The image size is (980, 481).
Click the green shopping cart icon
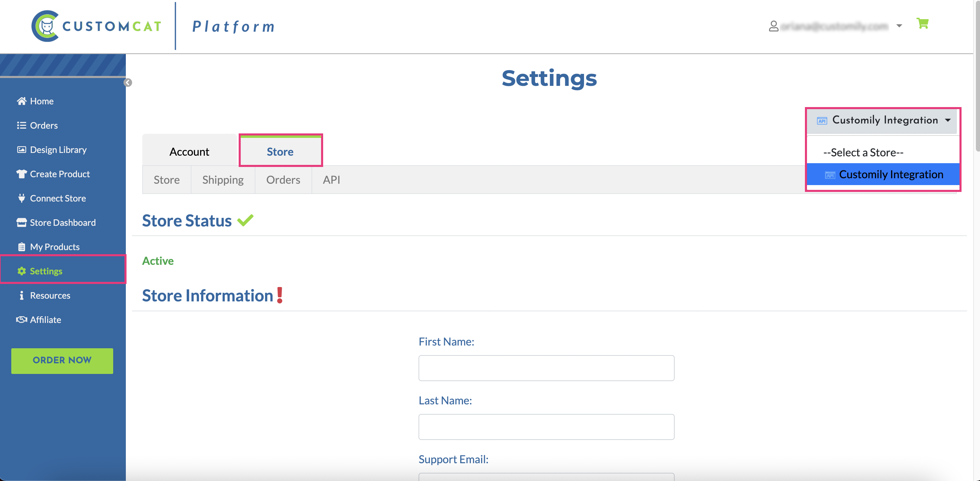[x=922, y=24]
